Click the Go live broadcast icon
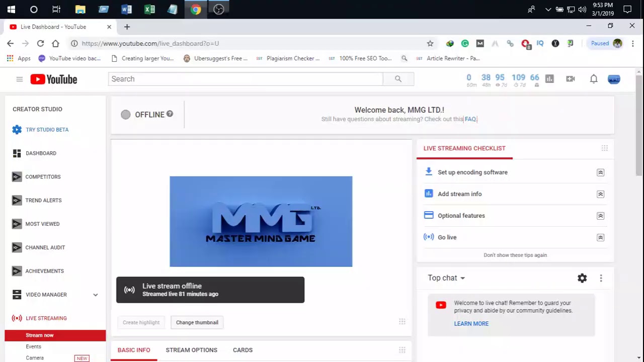This screenshot has width=644, height=362. (429, 237)
